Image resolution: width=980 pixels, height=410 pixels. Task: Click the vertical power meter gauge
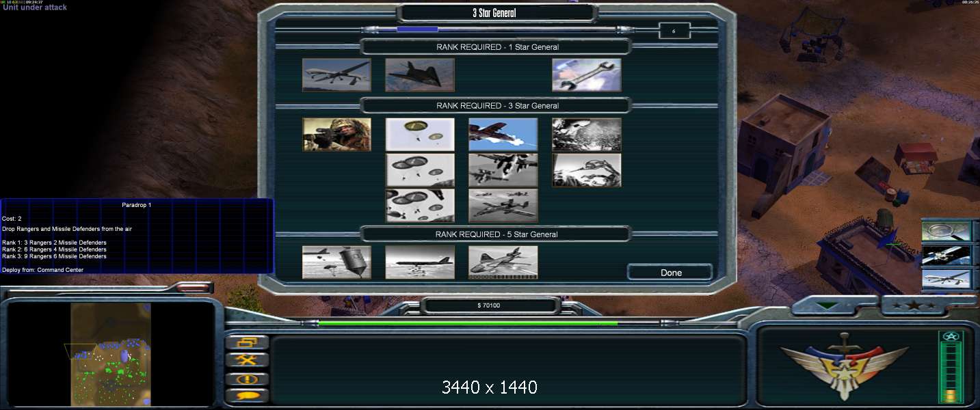click(x=951, y=367)
